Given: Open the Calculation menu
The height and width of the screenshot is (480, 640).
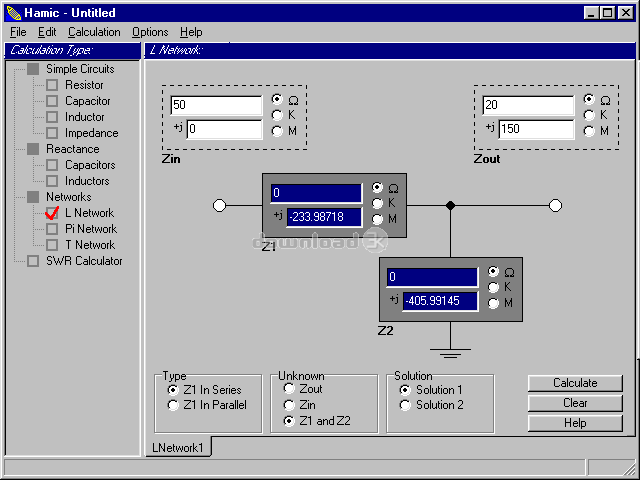Looking at the screenshot, I should coord(94,32).
